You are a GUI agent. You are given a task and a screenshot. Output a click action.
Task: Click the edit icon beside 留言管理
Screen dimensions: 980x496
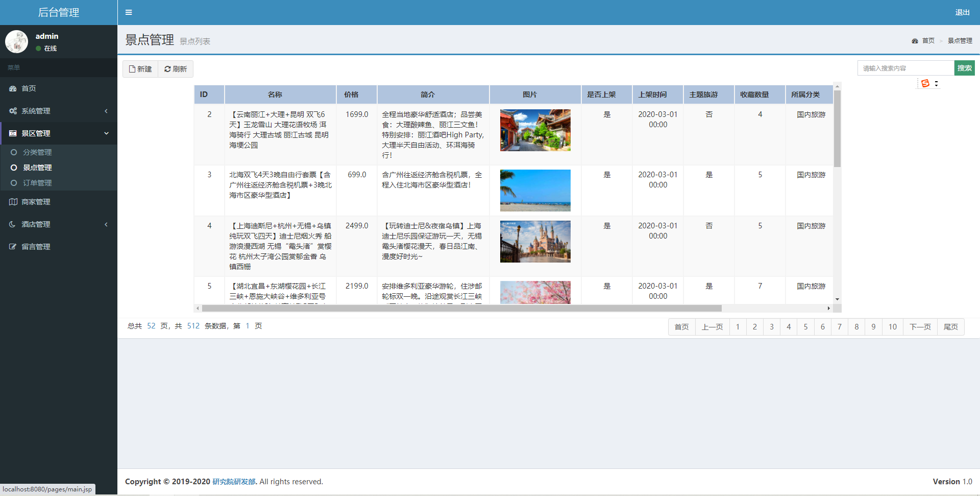(13, 247)
